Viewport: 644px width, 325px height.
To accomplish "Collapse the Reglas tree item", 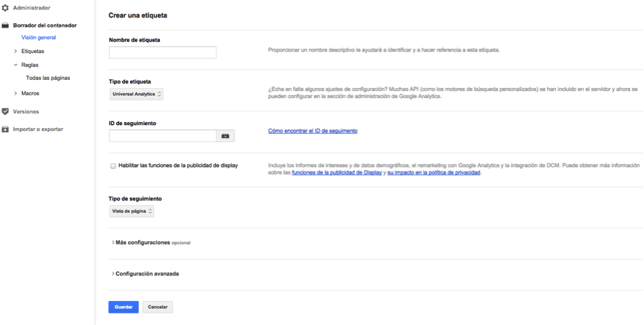I will [x=16, y=65].
